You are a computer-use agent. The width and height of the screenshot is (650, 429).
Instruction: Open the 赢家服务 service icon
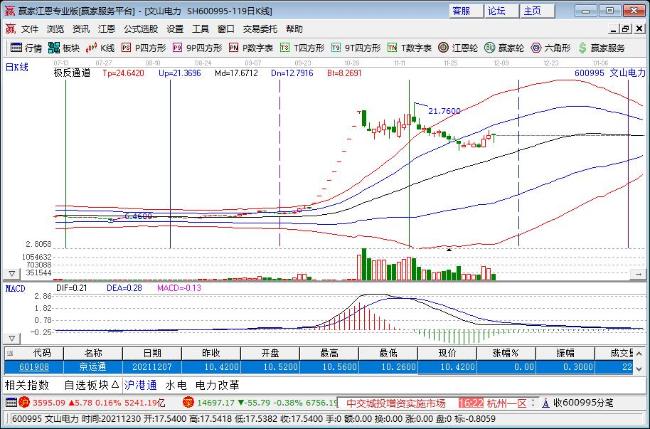click(601, 48)
